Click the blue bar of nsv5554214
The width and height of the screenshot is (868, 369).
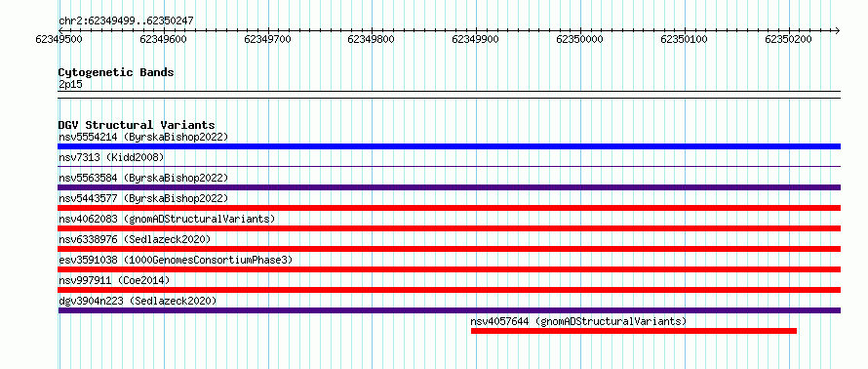point(450,146)
